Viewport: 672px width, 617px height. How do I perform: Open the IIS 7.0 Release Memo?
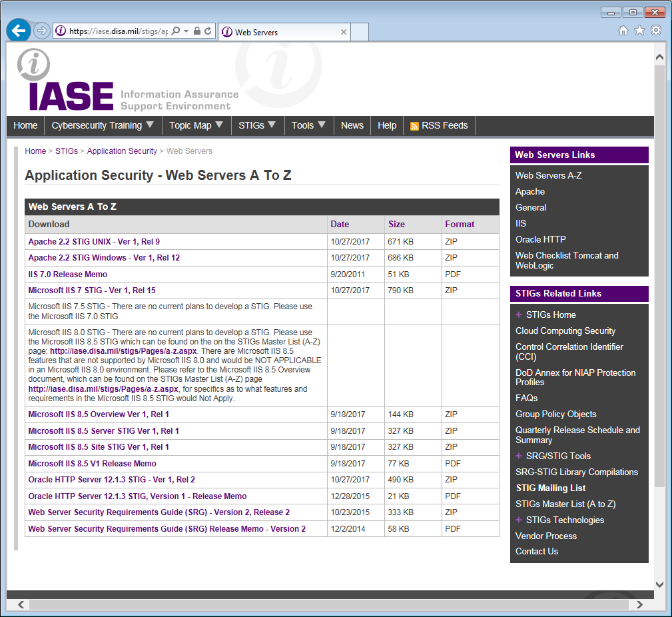pyautogui.click(x=68, y=275)
